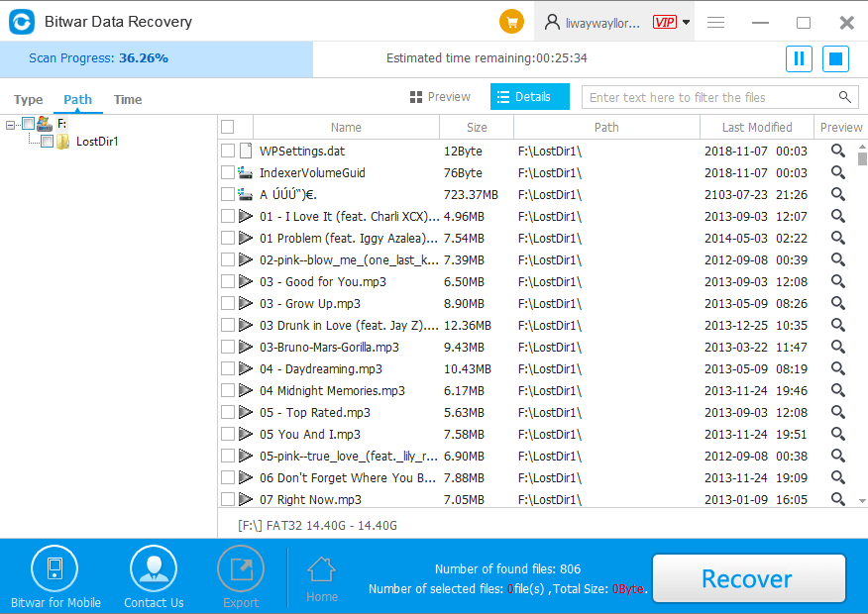Click the LostDir1 tree label
This screenshot has height=614, width=868.
pos(97,142)
